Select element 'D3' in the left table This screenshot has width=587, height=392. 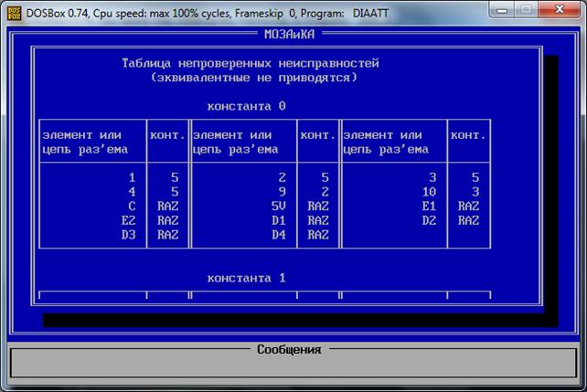click(128, 235)
